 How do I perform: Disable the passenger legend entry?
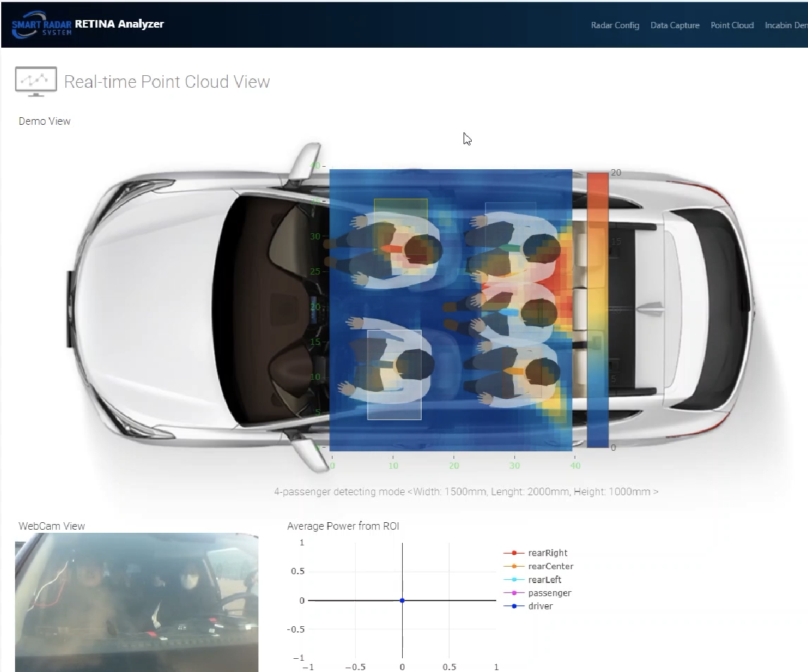[549, 593]
